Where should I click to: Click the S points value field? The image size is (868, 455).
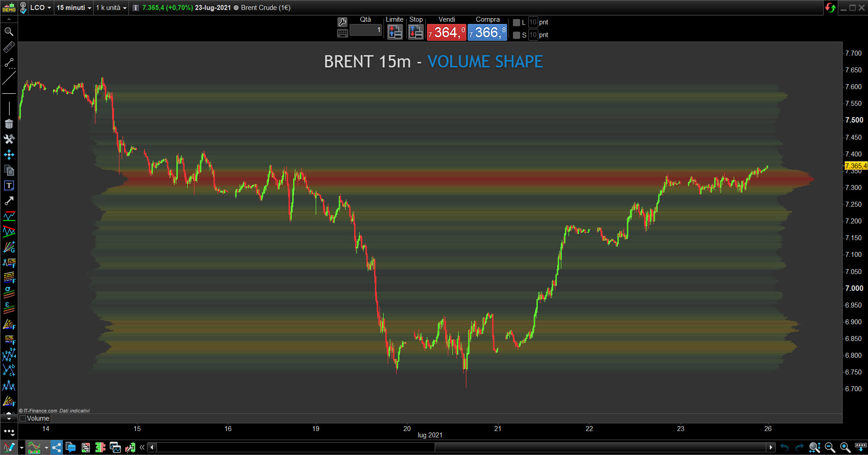(x=533, y=35)
